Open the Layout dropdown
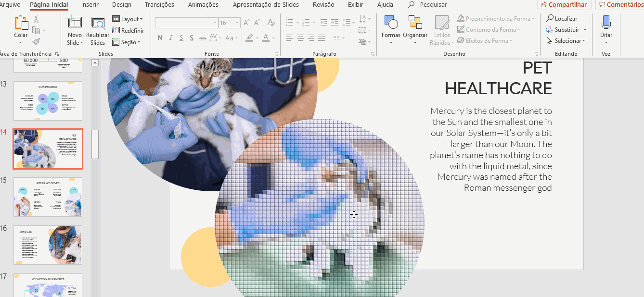Screen dimensions: 644x297 tap(128, 19)
